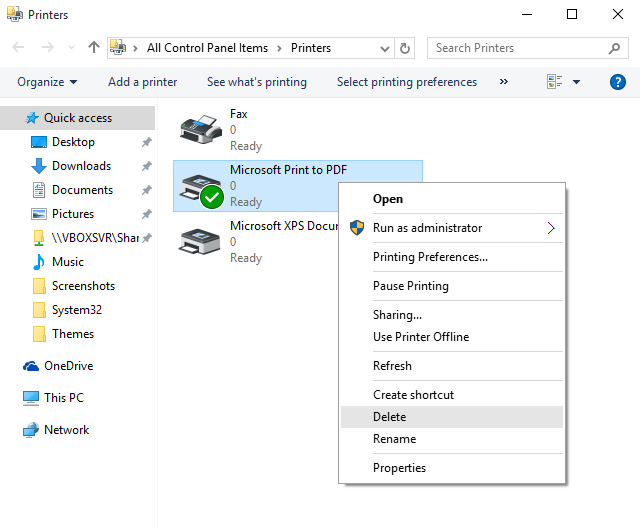The image size is (640, 528).
Task: Open the recent locations dropdown arrow
Action: coord(71,48)
